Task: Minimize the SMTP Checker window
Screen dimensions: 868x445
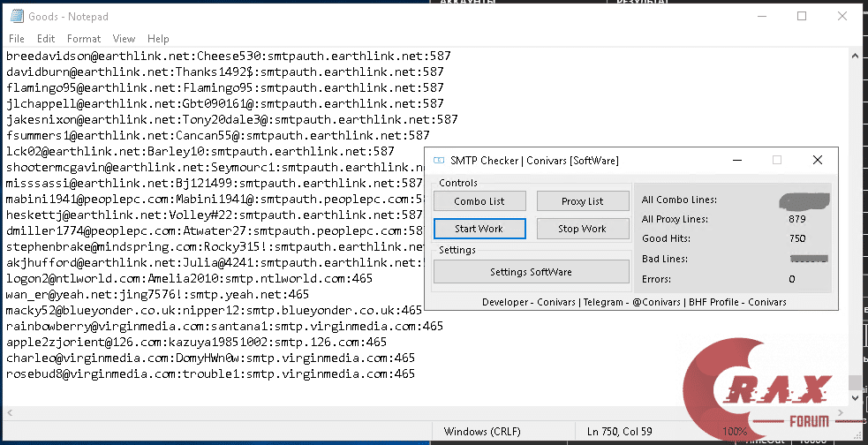Action: pos(736,160)
